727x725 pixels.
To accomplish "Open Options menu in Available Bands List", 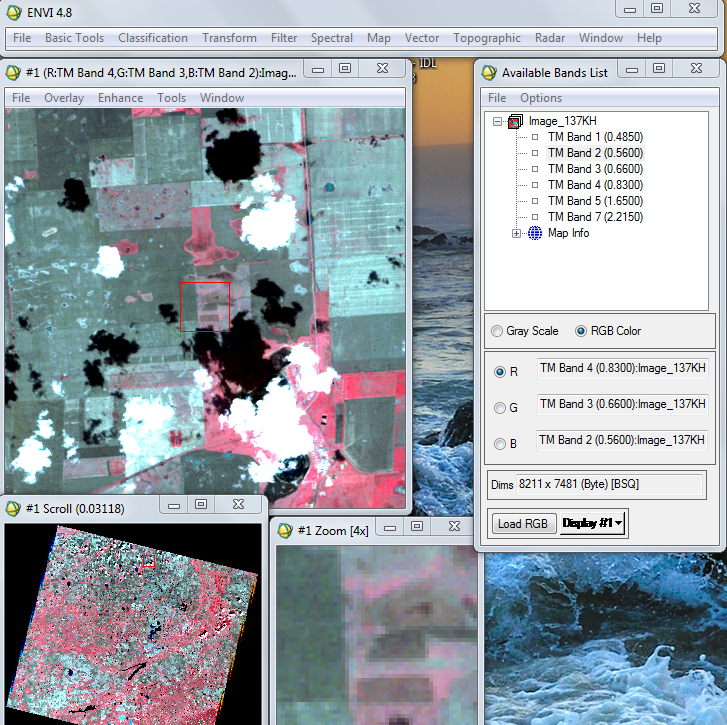I will click(x=541, y=98).
